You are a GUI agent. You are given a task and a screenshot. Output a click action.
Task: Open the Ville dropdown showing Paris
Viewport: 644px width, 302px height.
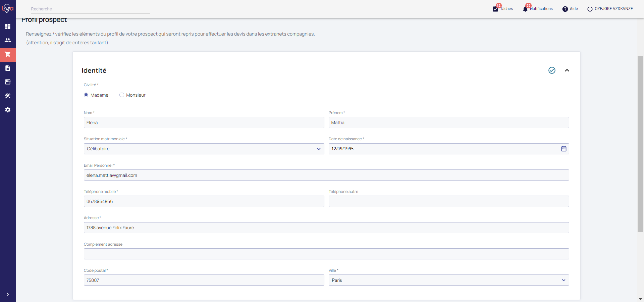[448, 280]
